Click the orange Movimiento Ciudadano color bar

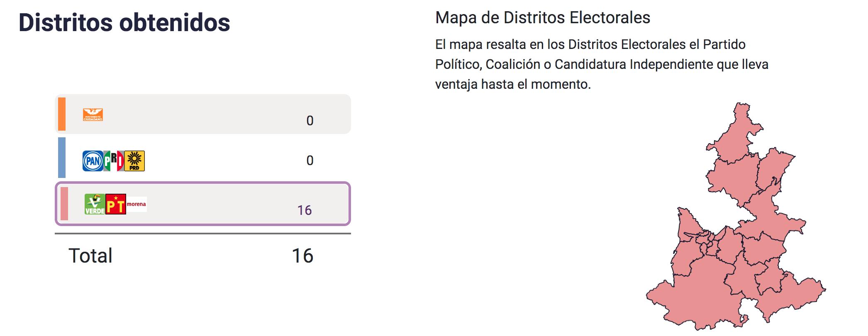pyautogui.click(x=62, y=114)
